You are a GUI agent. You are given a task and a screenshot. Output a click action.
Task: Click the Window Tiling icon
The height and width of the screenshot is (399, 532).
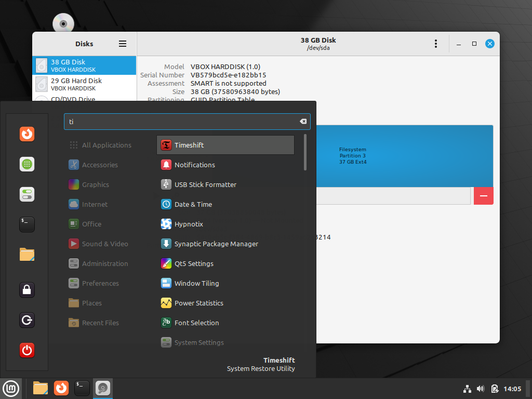[x=166, y=283]
